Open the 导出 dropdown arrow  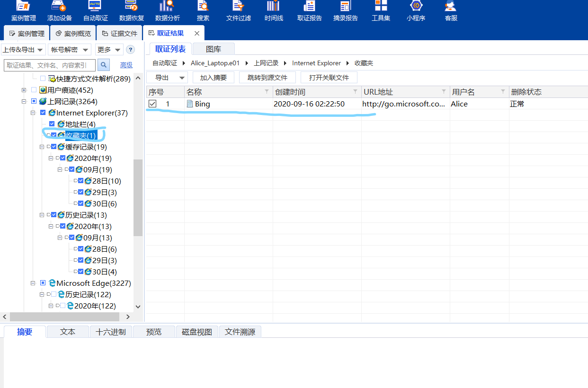[x=182, y=78]
